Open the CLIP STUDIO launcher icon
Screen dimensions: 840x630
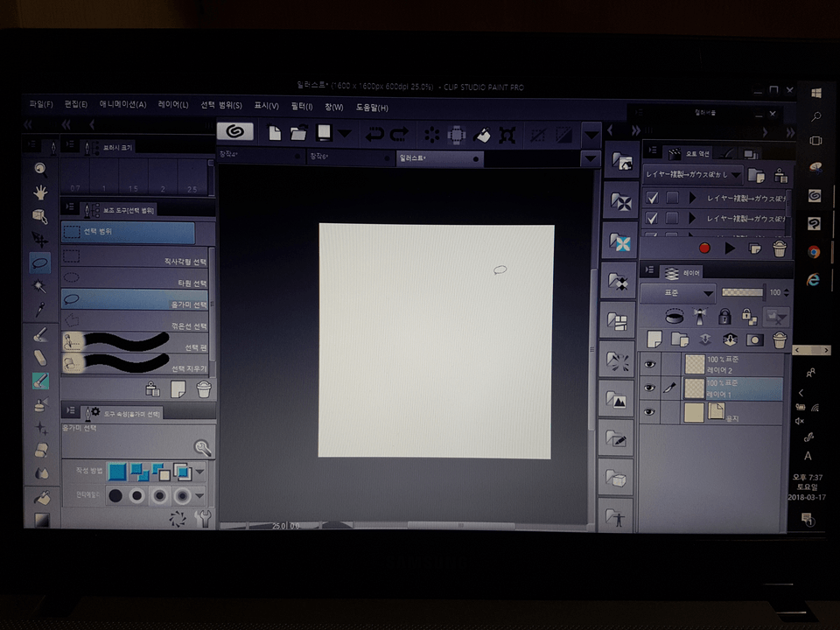coord(234,132)
